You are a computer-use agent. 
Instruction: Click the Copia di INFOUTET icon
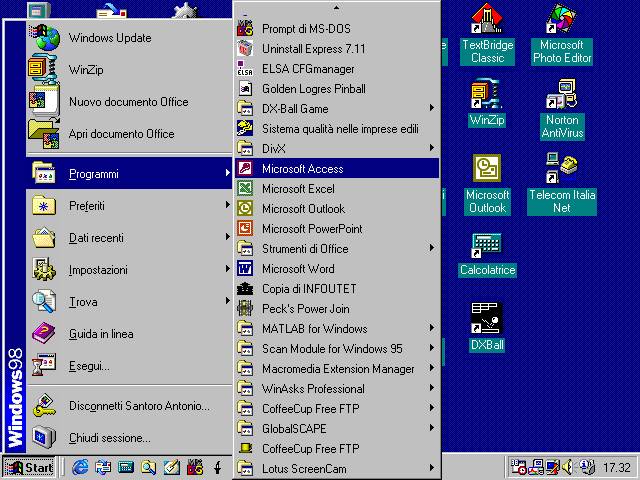[x=245, y=289]
